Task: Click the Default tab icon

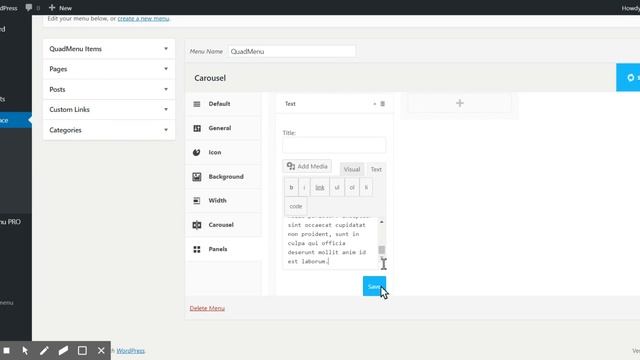Action: (x=197, y=104)
